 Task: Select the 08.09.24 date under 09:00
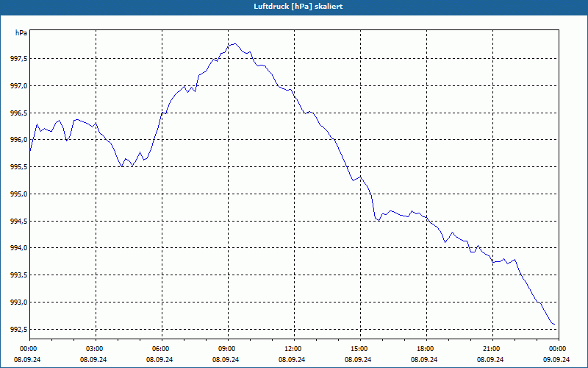click(x=226, y=359)
